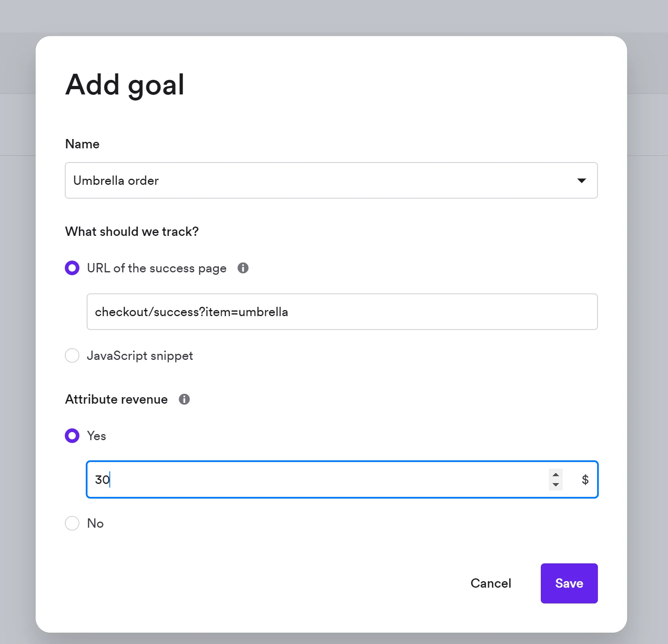This screenshot has width=668, height=644.
Task: Click the Attribute revenue info icon
Action: tap(184, 399)
